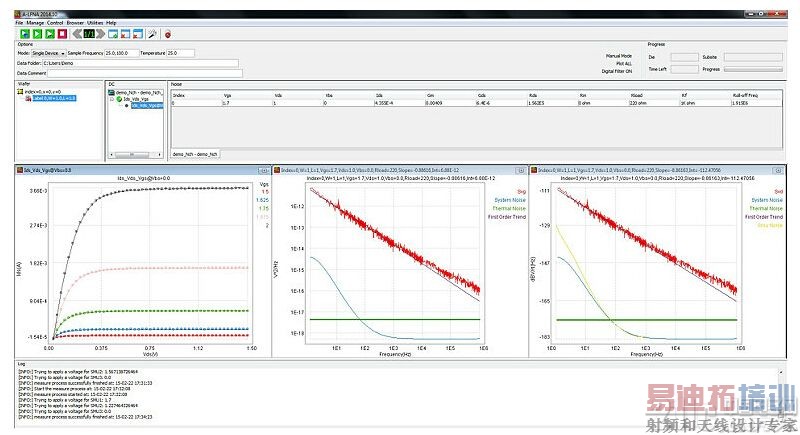Viewport: 800px width, 435px height.
Task: Click First Order Trend legend in right plot
Action: point(764,217)
